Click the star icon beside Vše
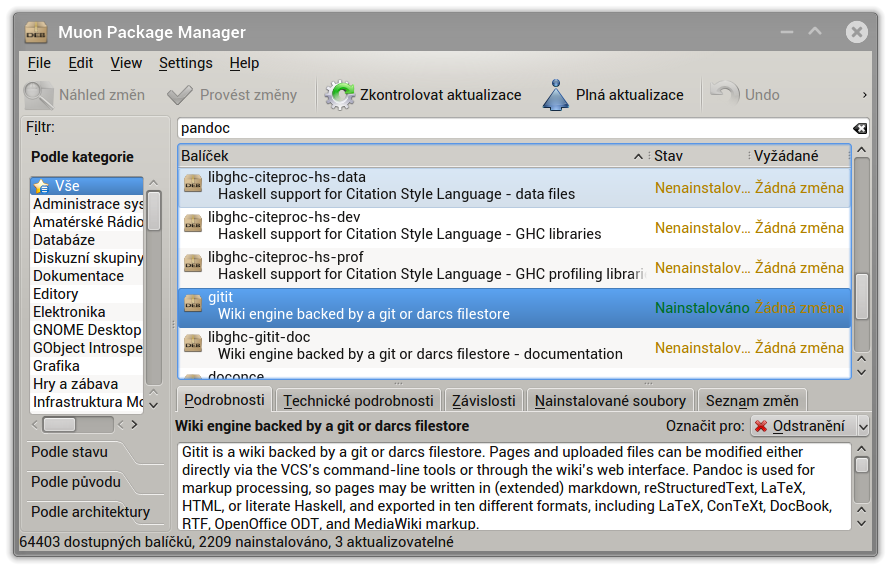This screenshot has width=891, height=570. coord(41,186)
